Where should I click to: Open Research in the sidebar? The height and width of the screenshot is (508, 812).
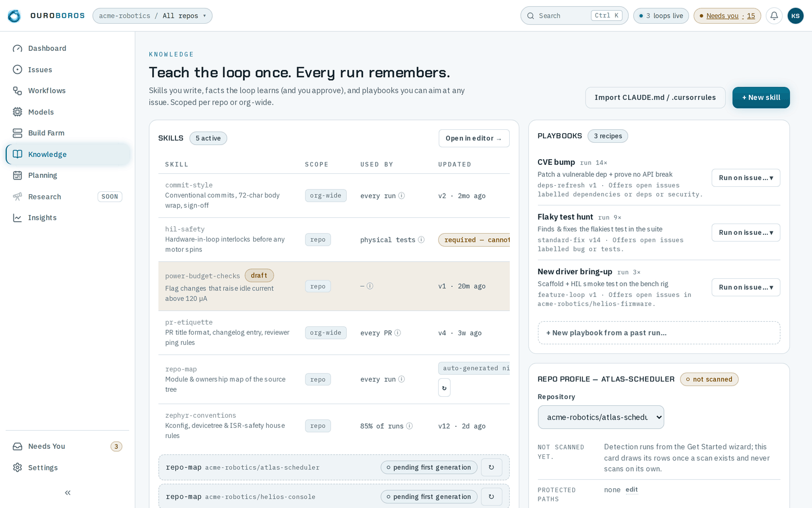pos(68,196)
